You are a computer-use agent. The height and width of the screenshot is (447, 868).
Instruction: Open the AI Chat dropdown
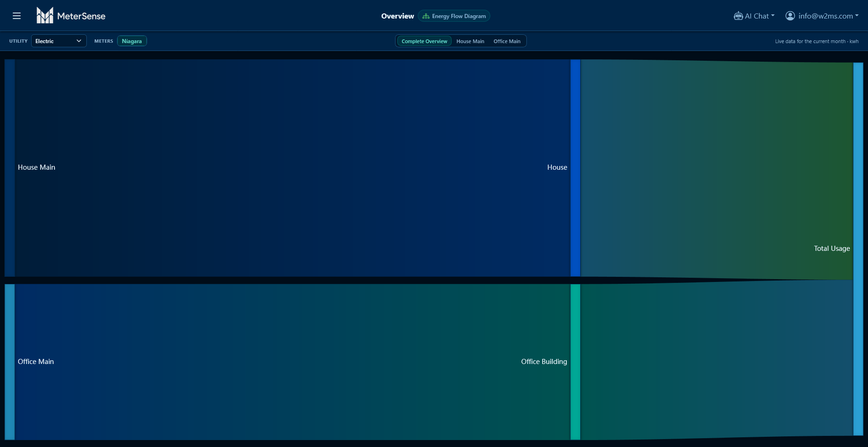pyautogui.click(x=754, y=16)
